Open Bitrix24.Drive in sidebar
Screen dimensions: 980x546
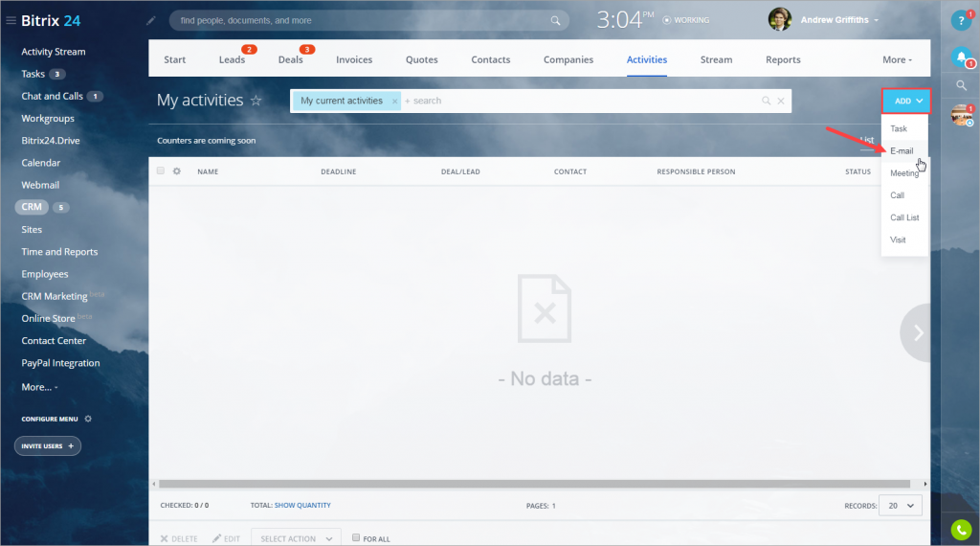[51, 141]
